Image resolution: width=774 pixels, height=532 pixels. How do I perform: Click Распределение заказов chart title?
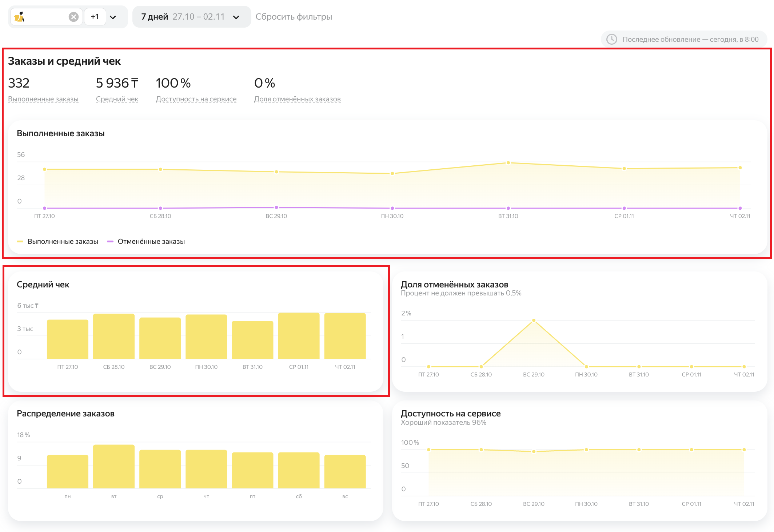pyautogui.click(x=65, y=414)
